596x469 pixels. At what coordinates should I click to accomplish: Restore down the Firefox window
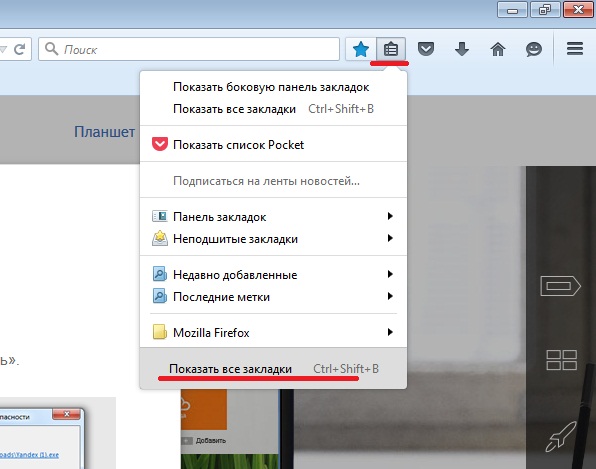click(x=545, y=10)
